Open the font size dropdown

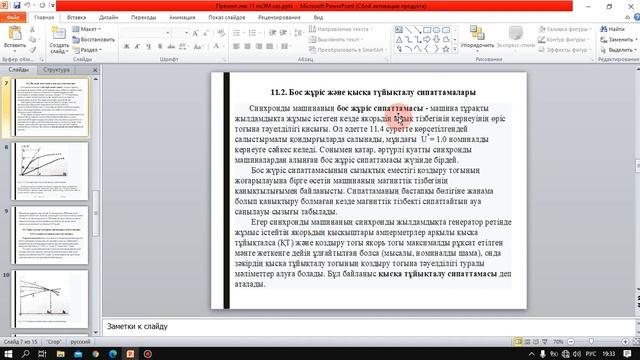187,33
